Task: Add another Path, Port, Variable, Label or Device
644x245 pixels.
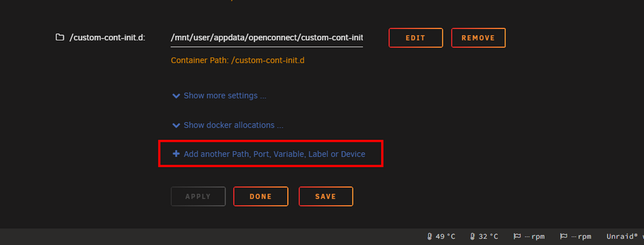Action: tap(274, 154)
